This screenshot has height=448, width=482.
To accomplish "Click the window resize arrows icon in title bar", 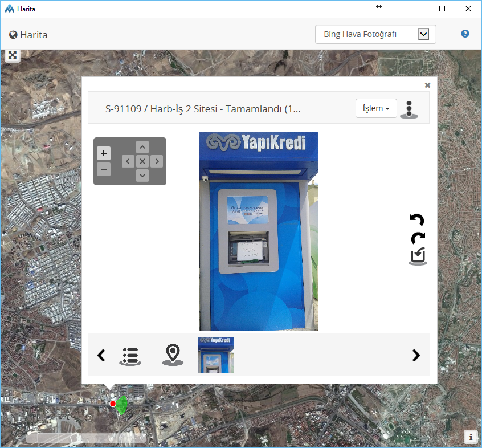I will 379,6.
